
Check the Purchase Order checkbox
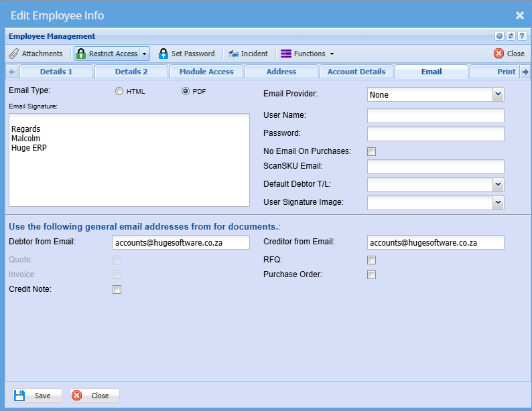[372, 274]
